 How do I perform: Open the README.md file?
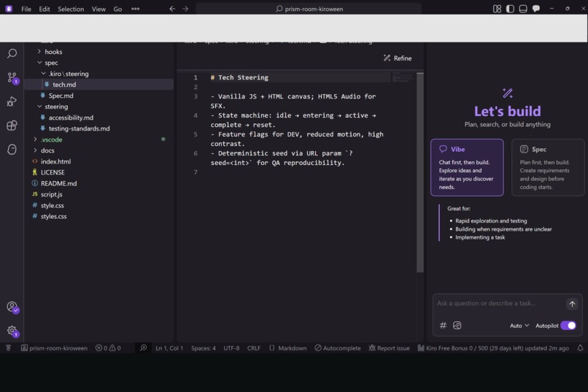58,183
